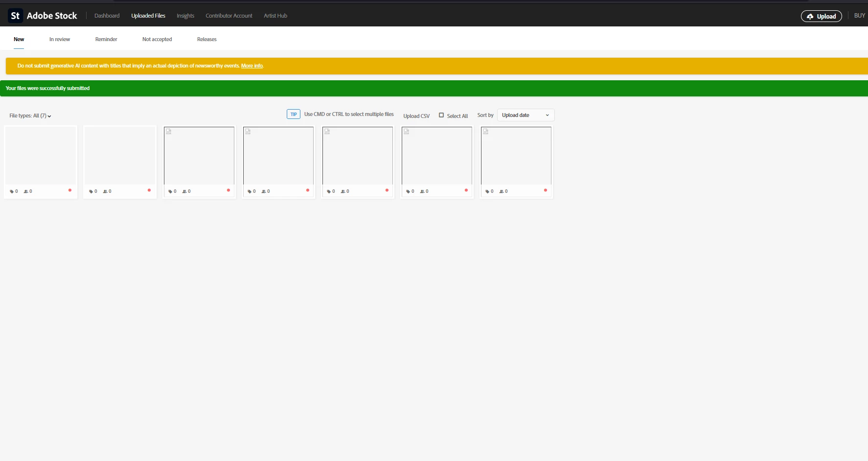Screen dimensions: 868x461
Task: Click releases people icon on fourth card
Action: [264, 191]
